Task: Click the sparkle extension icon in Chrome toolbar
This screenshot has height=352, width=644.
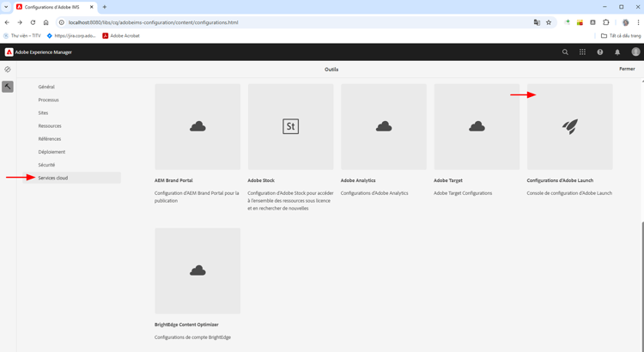Action: click(568, 22)
